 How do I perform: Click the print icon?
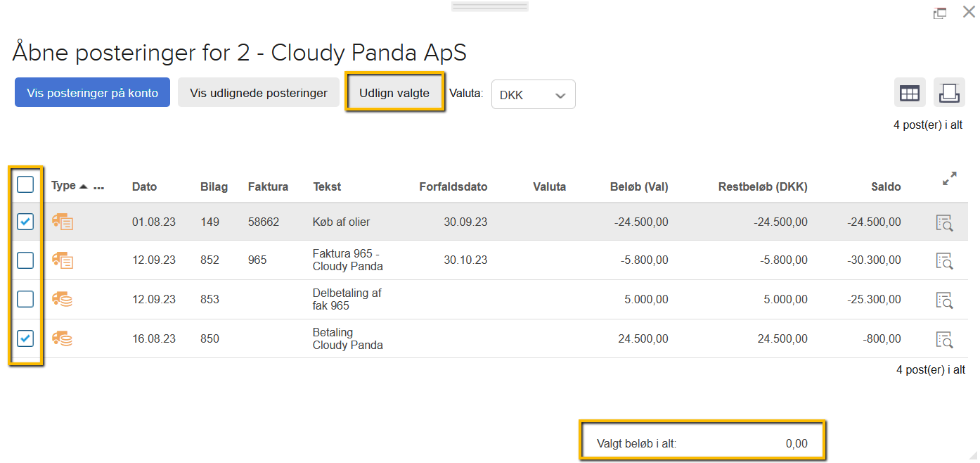coord(949,93)
